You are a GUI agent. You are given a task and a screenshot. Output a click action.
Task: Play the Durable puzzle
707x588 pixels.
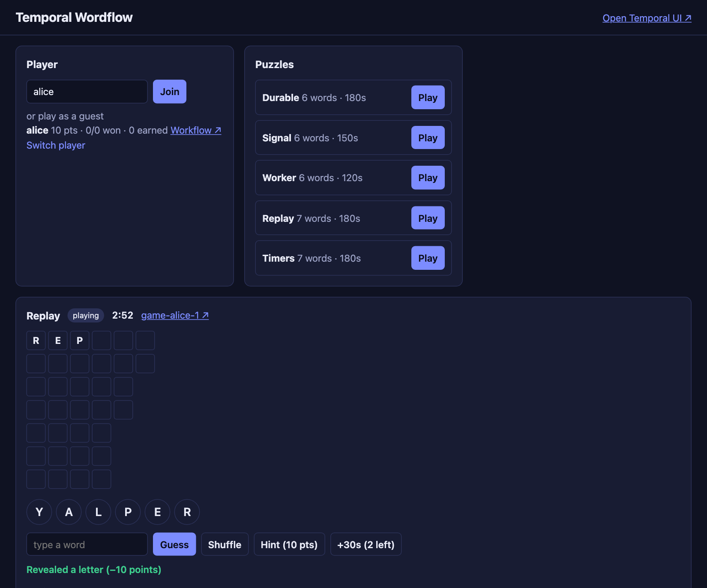click(428, 98)
